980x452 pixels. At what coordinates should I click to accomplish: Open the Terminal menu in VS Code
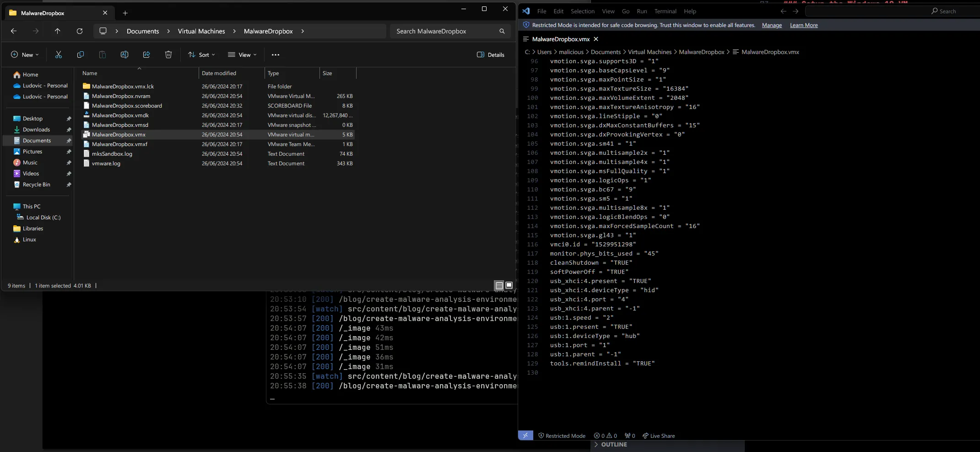tap(665, 11)
